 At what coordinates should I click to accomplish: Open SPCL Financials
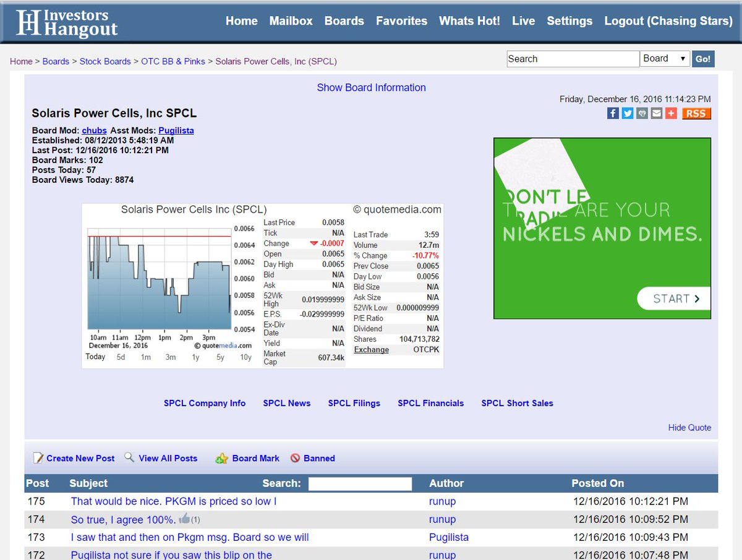[x=431, y=403]
